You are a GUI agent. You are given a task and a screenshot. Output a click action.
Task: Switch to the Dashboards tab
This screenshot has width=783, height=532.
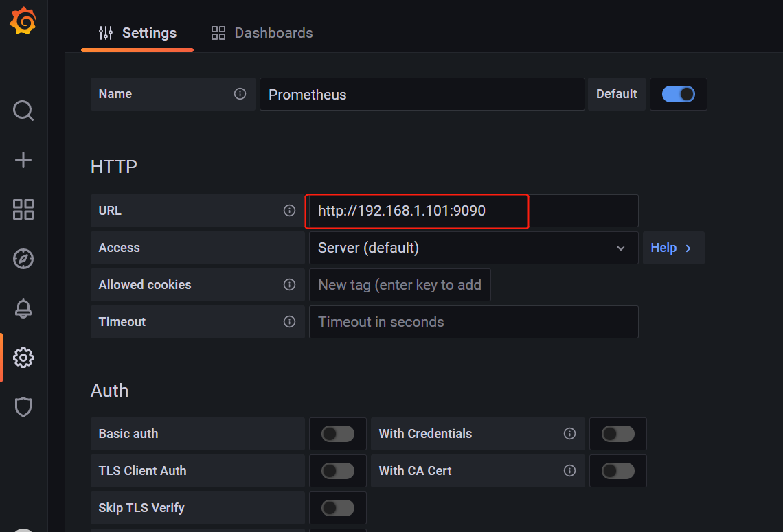click(x=262, y=33)
